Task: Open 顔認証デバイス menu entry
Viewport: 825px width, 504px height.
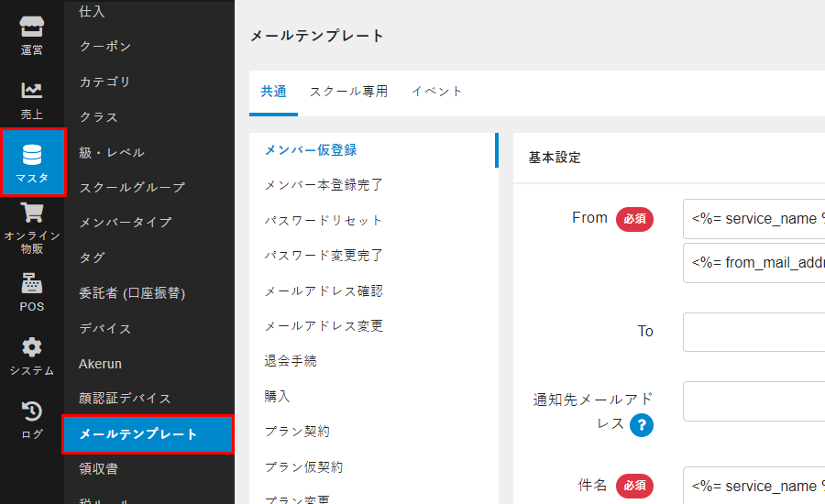Action: pyautogui.click(x=126, y=399)
